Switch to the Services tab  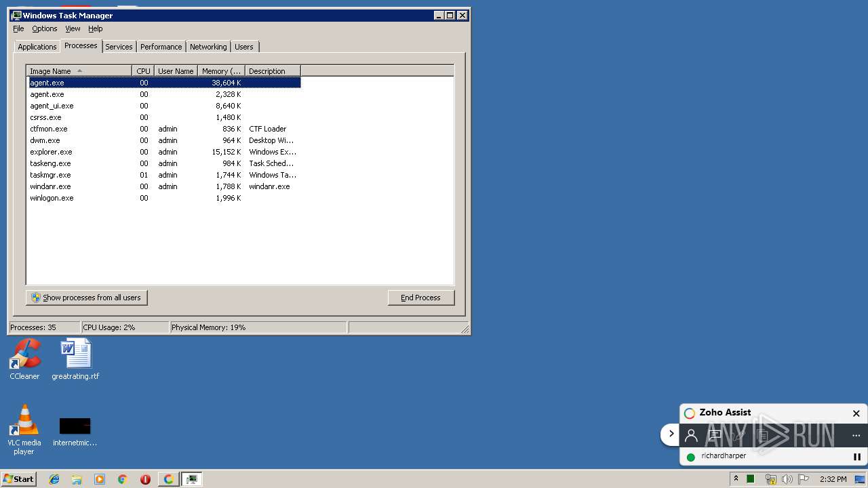(x=119, y=47)
